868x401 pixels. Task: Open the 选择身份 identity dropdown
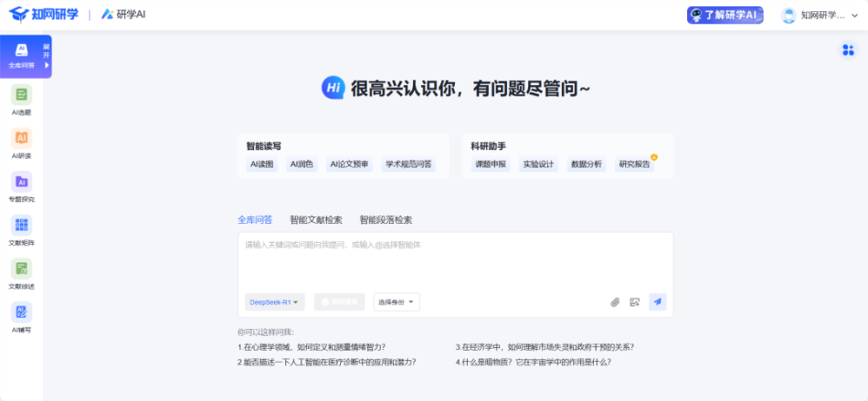pos(397,302)
